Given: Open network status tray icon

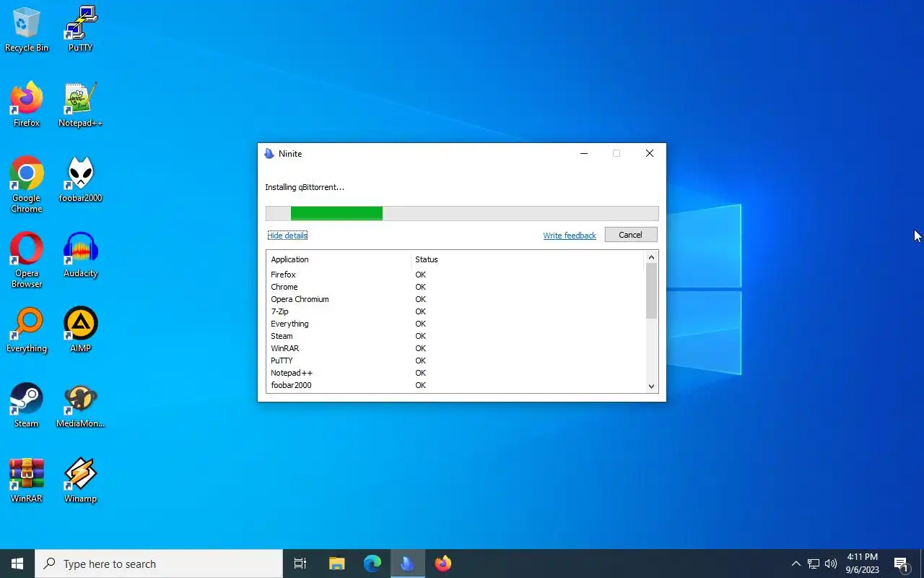Looking at the screenshot, I should pyautogui.click(x=814, y=564).
